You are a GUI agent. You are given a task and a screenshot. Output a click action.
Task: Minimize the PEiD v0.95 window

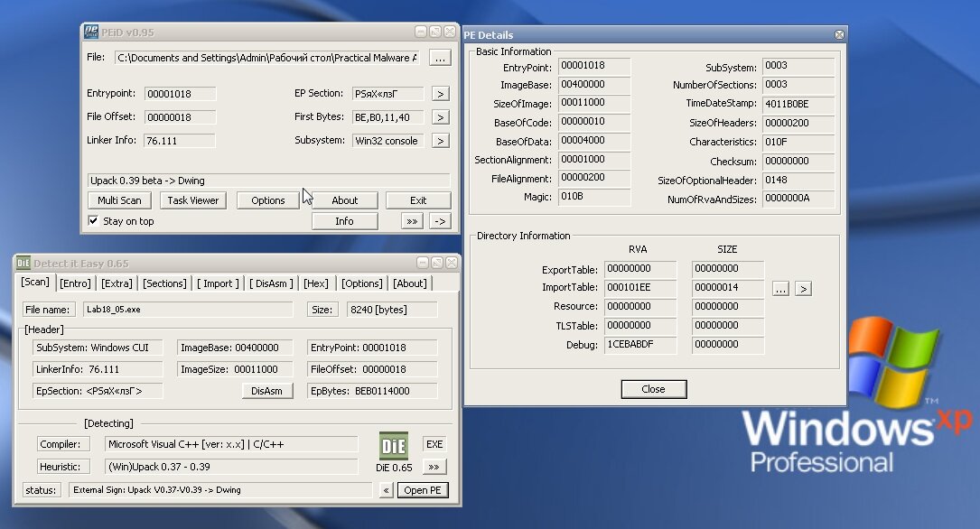pyautogui.click(x=421, y=32)
